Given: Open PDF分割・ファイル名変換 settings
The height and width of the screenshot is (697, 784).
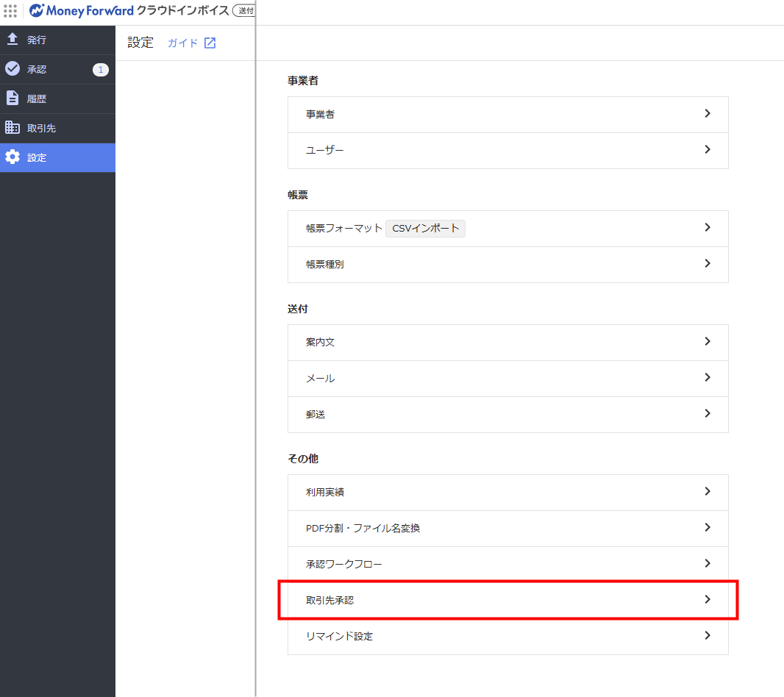Looking at the screenshot, I should (363, 529).
